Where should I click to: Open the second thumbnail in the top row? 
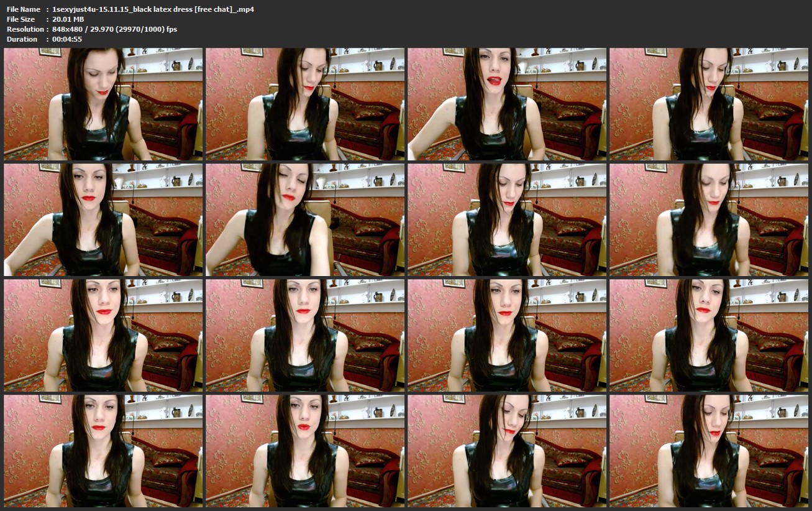click(305, 104)
